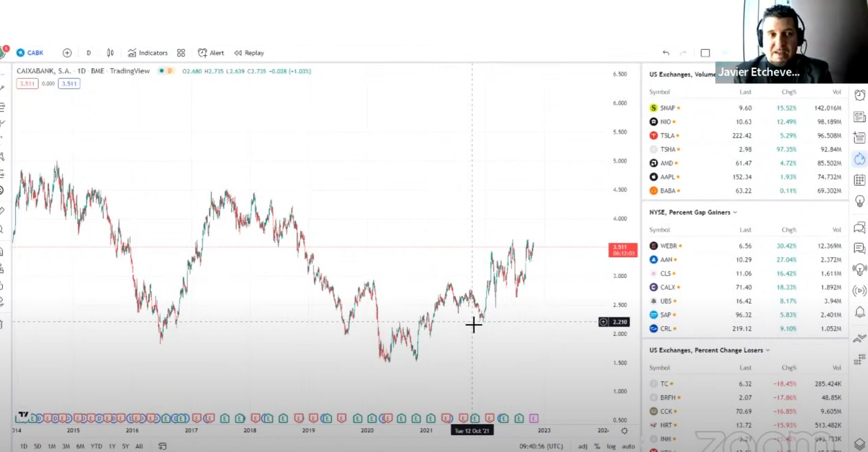Image resolution: width=868 pixels, height=452 pixels.
Task: Toggle the auto scale
Action: pyautogui.click(x=628, y=446)
